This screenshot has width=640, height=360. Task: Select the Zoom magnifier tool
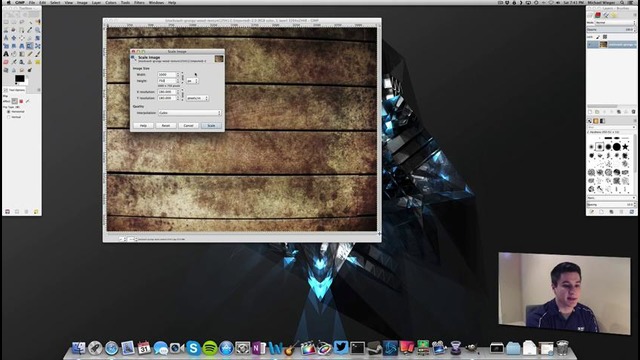pos(38,30)
